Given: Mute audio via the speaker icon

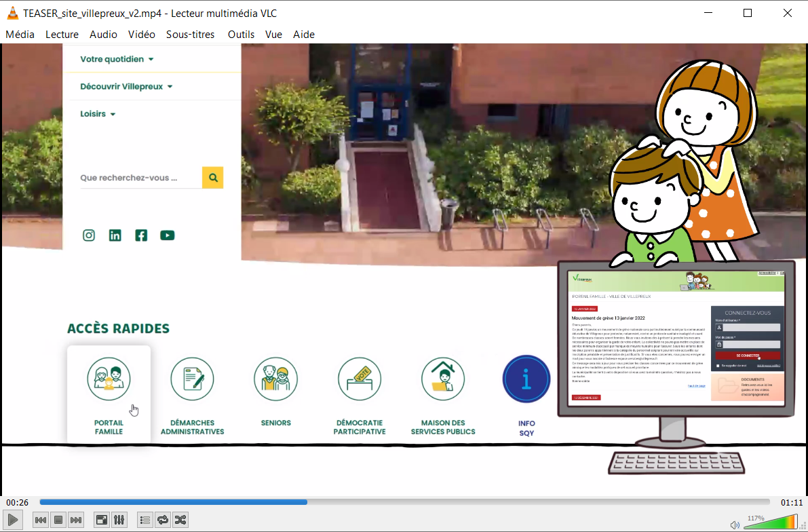Looking at the screenshot, I should (x=734, y=525).
